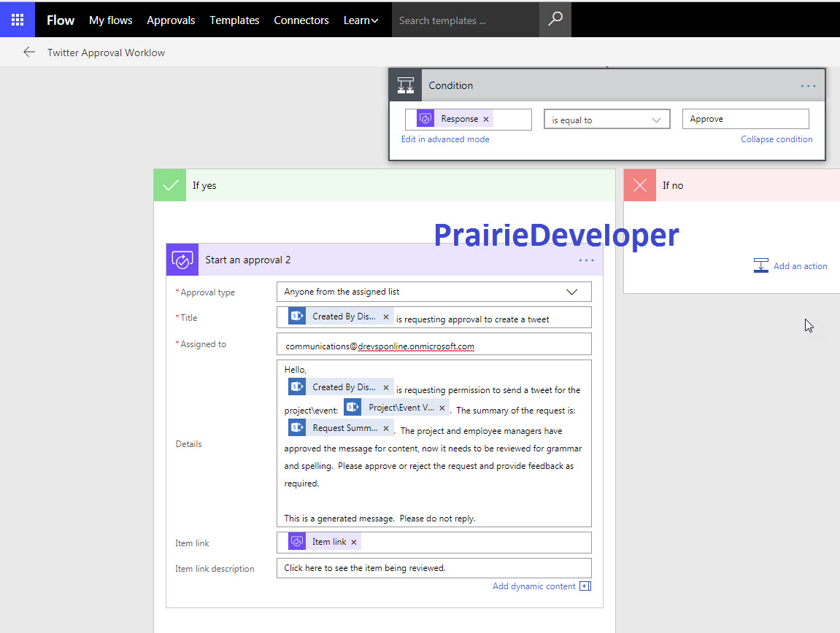Expand the Approval type dropdown

point(571,292)
